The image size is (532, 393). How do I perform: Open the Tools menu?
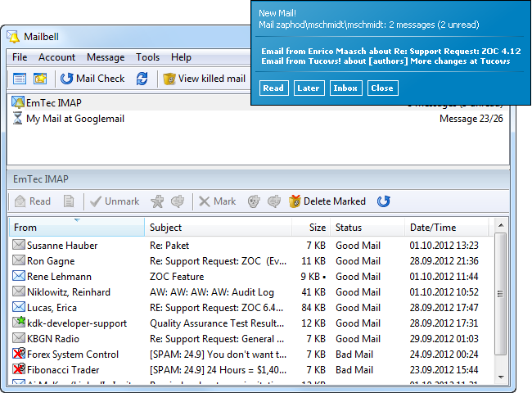click(147, 57)
